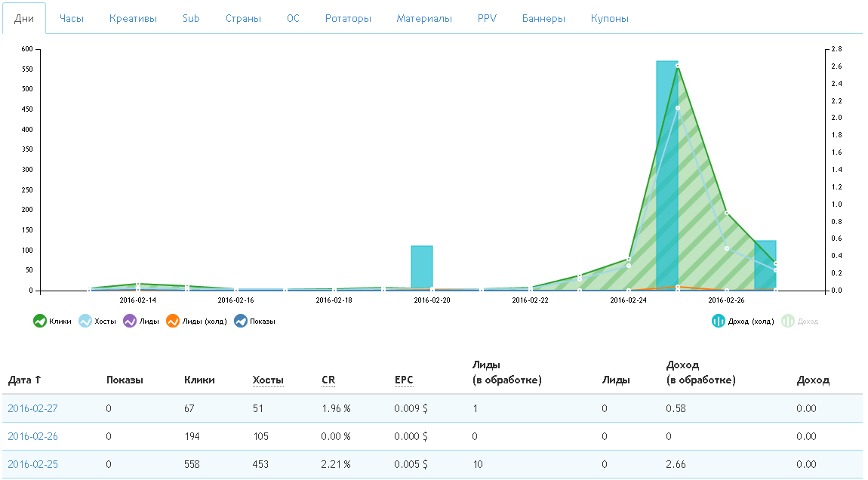
Task: Enable the greyed-out Доход legend icon
Action: click(788, 321)
